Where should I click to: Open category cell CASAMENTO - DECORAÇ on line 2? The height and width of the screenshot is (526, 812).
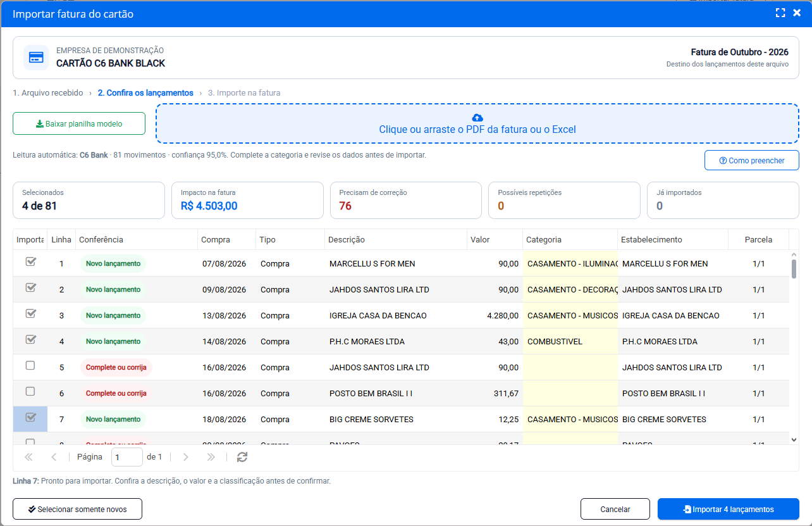570,289
